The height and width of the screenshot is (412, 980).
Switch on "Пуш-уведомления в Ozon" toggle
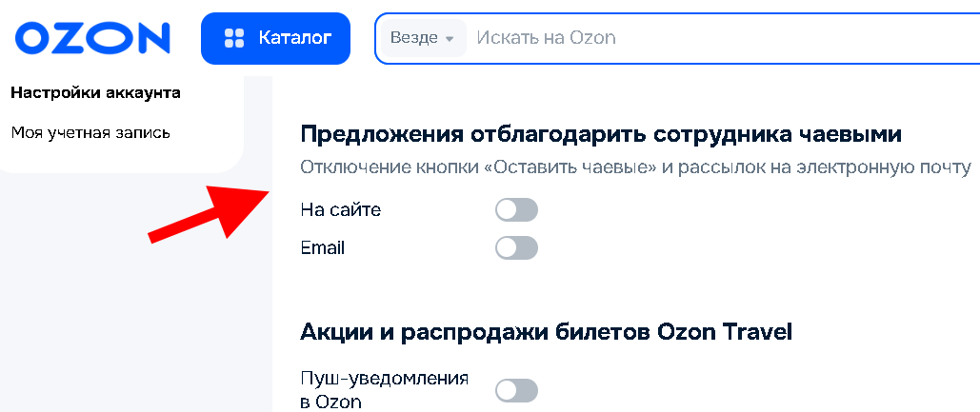516,390
